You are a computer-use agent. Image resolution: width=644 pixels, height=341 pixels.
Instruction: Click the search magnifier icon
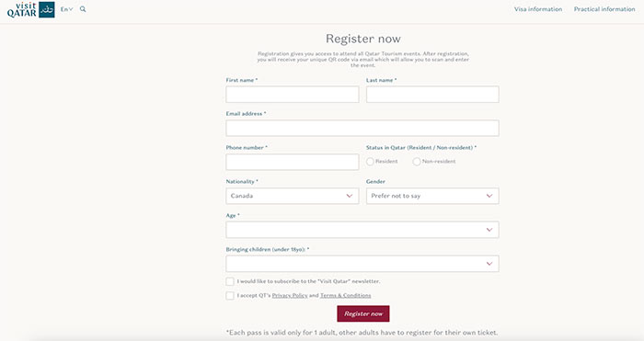83,9
